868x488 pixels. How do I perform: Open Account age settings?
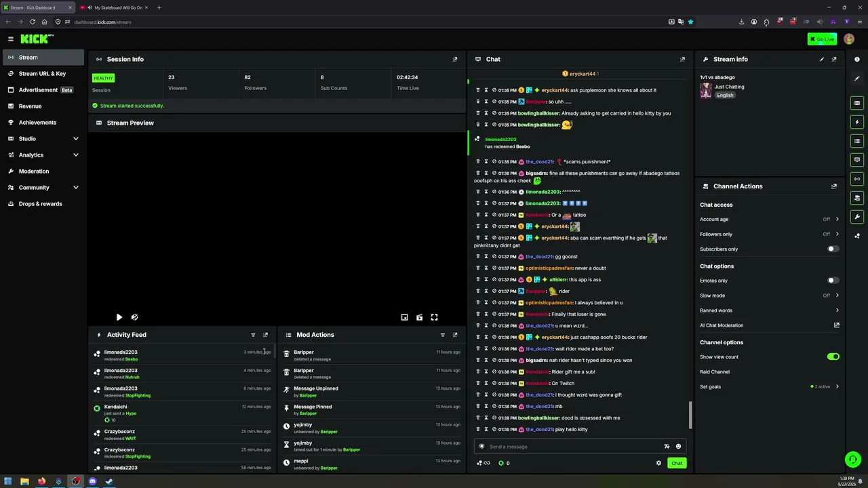click(770, 219)
